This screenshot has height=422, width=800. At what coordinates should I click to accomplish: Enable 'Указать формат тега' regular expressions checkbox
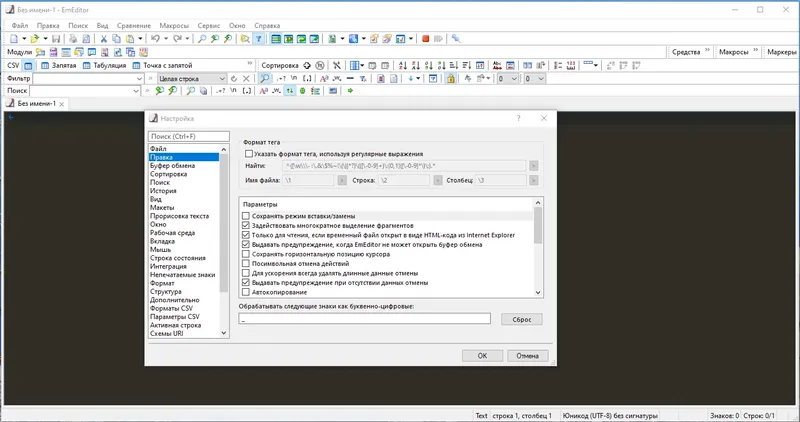pos(248,154)
